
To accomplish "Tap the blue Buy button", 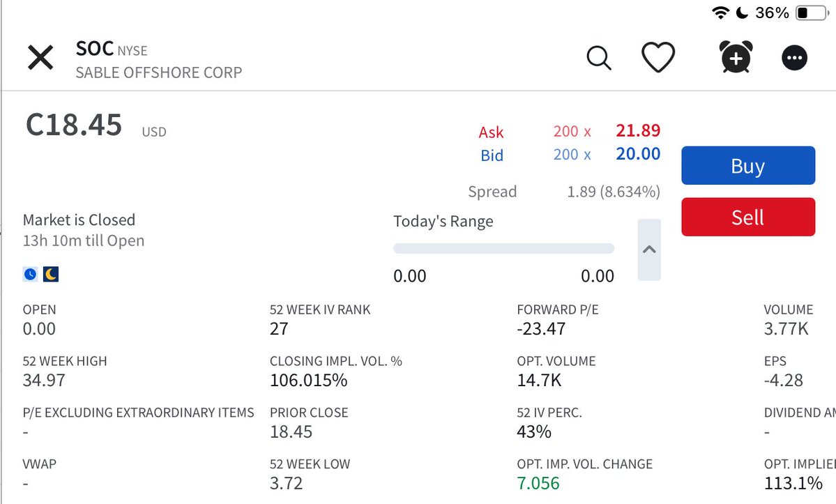I will (x=748, y=166).
